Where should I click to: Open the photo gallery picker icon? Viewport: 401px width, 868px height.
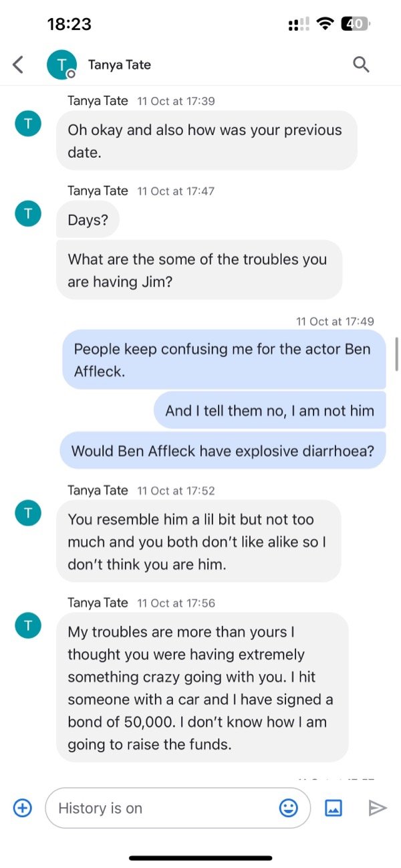[x=333, y=808]
